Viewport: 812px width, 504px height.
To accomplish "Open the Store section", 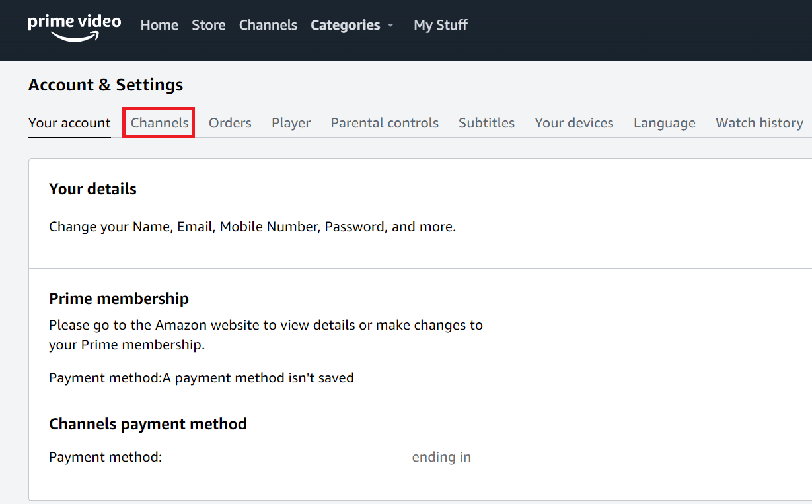I will click(208, 25).
